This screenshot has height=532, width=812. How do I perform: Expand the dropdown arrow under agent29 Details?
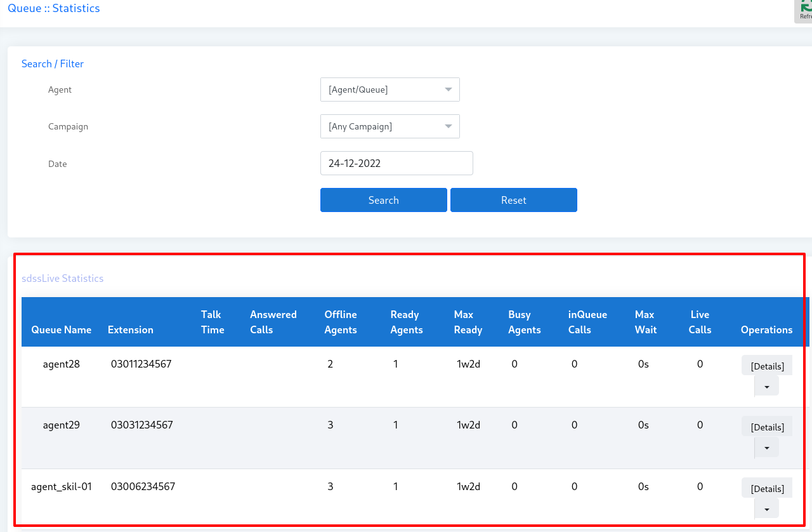(x=766, y=448)
